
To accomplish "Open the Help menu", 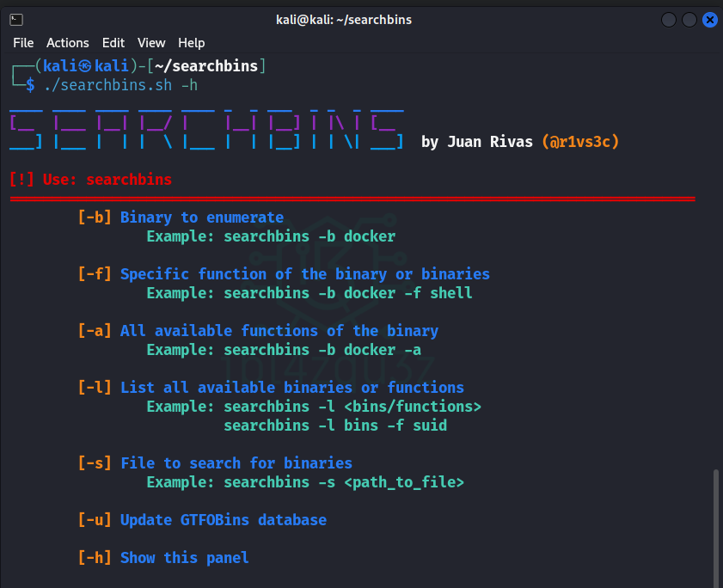I will click(x=192, y=43).
